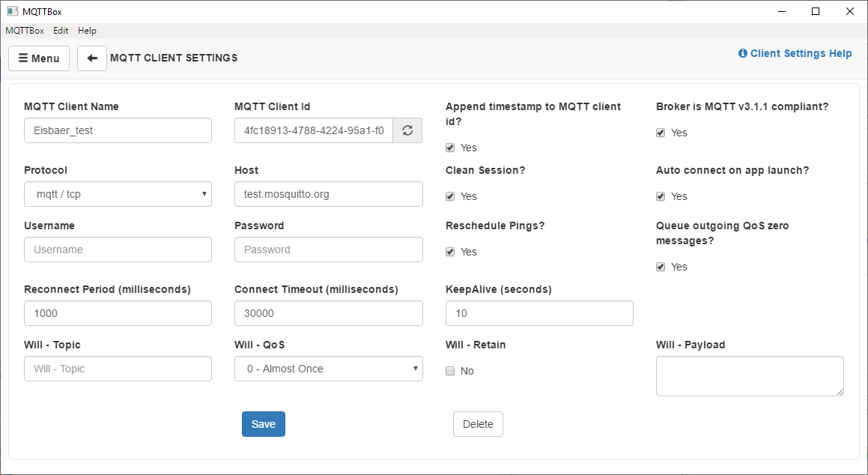Click into the MQTT Client Id field
The width and height of the screenshot is (868, 475).
(314, 130)
